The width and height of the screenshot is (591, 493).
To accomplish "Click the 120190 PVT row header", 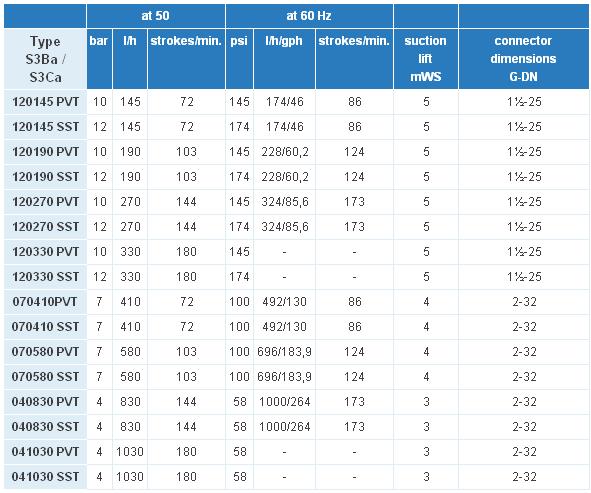I will click(45, 152).
